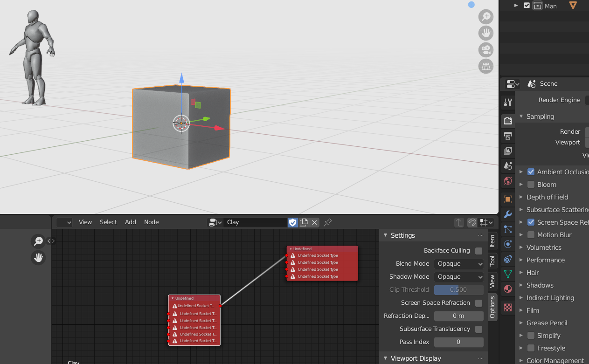589x364 pixels.
Task: Disable the Ambient Occlusion checkbox
Action: point(531,172)
